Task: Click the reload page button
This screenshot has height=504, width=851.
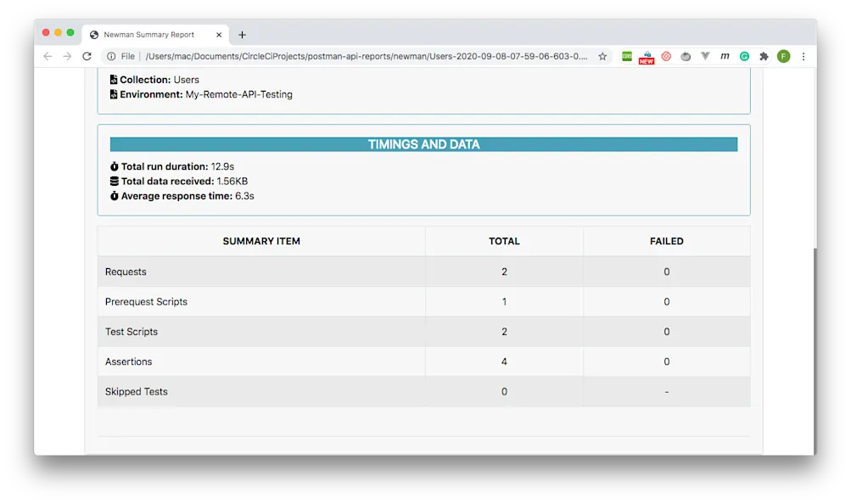Action: (87, 56)
